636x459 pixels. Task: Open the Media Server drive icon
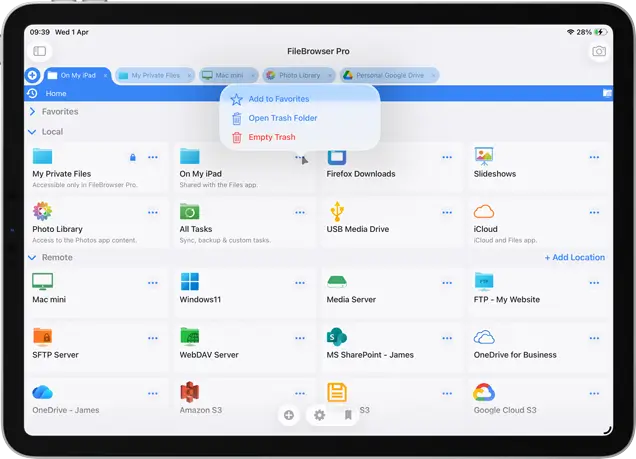coord(337,282)
